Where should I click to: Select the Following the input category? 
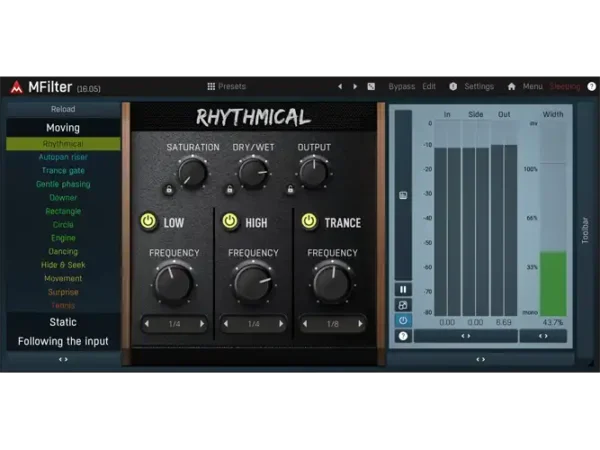click(63, 341)
